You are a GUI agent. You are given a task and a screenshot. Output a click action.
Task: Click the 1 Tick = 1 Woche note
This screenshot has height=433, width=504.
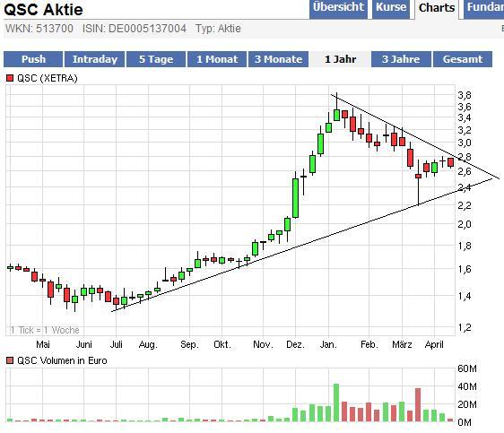point(44,330)
